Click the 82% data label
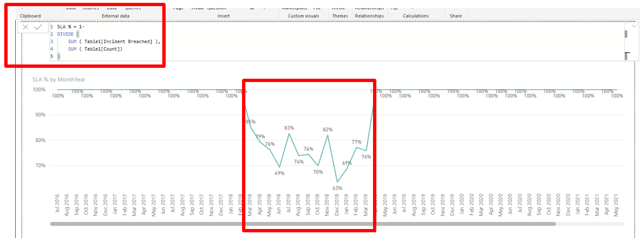The height and width of the screenshot is (238, 644). 327,129
